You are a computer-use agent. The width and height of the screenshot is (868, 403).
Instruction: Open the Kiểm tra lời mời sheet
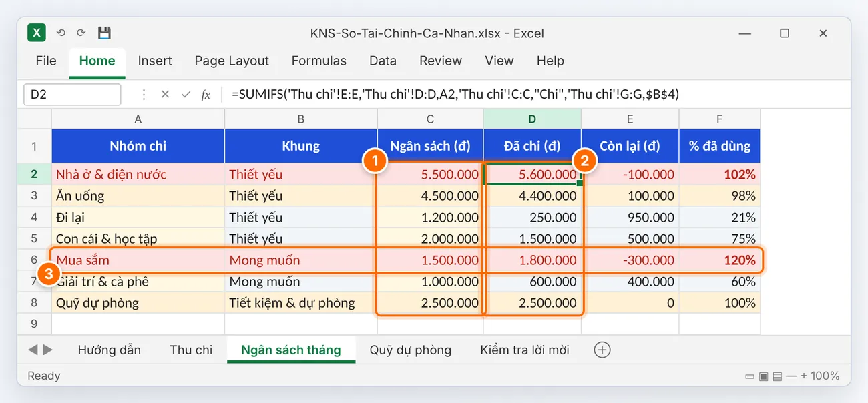[525, 350]
